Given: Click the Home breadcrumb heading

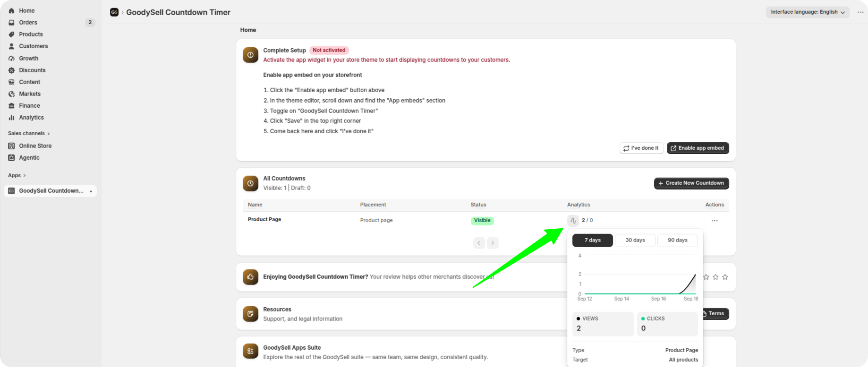Looking at the screenshot, I should (x=248, y=30).
